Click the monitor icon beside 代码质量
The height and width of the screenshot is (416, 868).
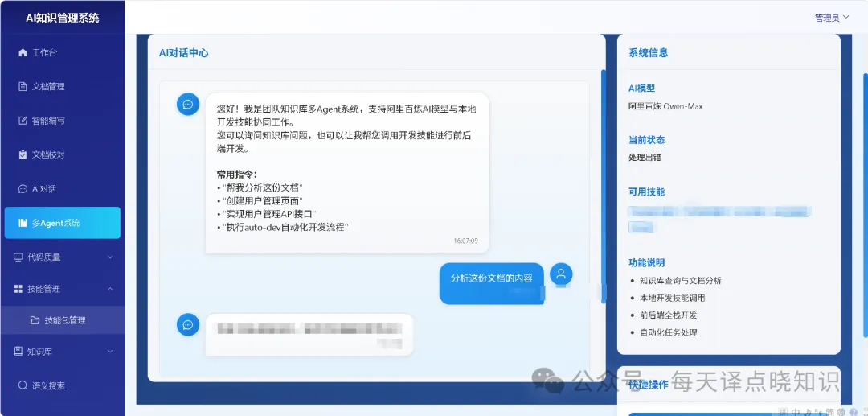[18, 257]
